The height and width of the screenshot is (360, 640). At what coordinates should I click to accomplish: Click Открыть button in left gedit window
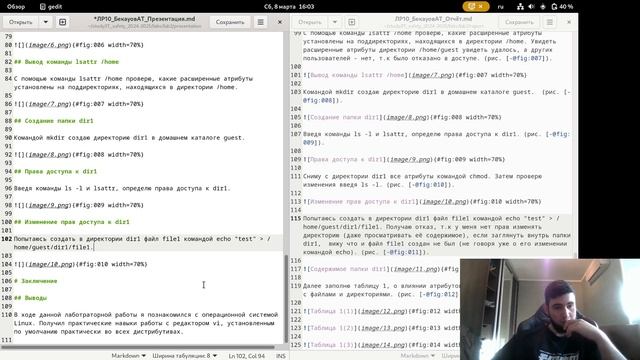point(20,22)
